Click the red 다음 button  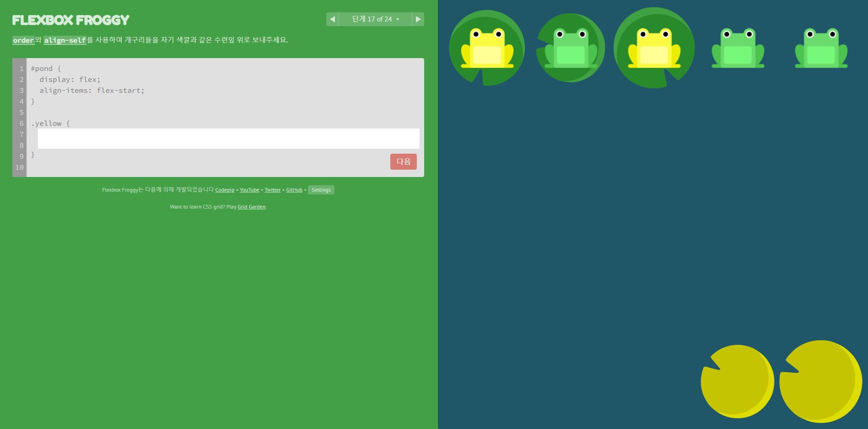[x=403, y=161]
